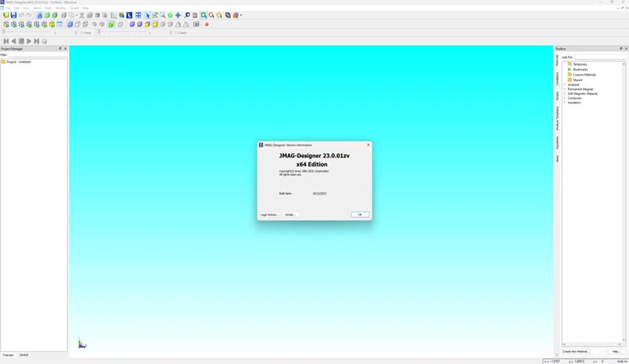Expand the Soft Magnetic Material category
629x364 pixels.
pos(565,94)
